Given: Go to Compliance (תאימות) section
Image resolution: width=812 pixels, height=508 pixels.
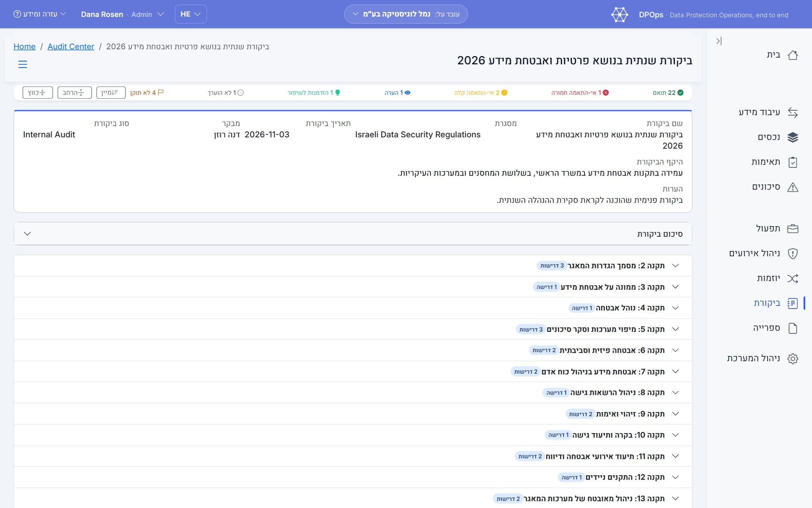Looking at the screenshot, I should click(774, 162).
